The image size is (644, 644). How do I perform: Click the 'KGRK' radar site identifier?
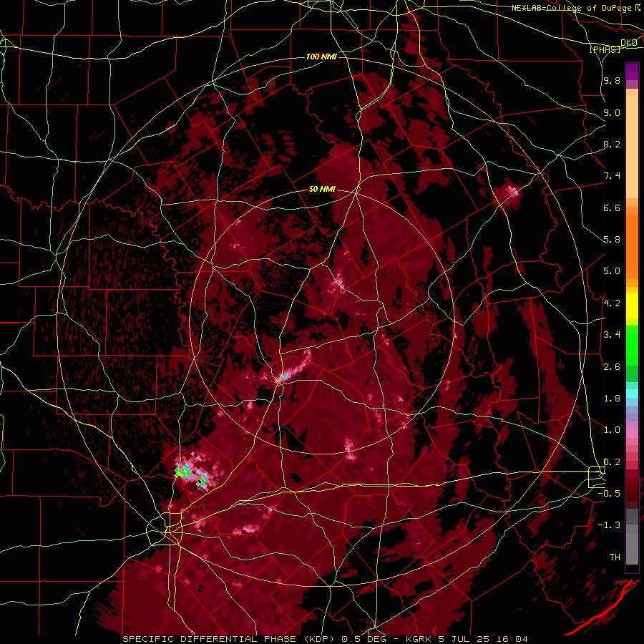coord(419,639)
